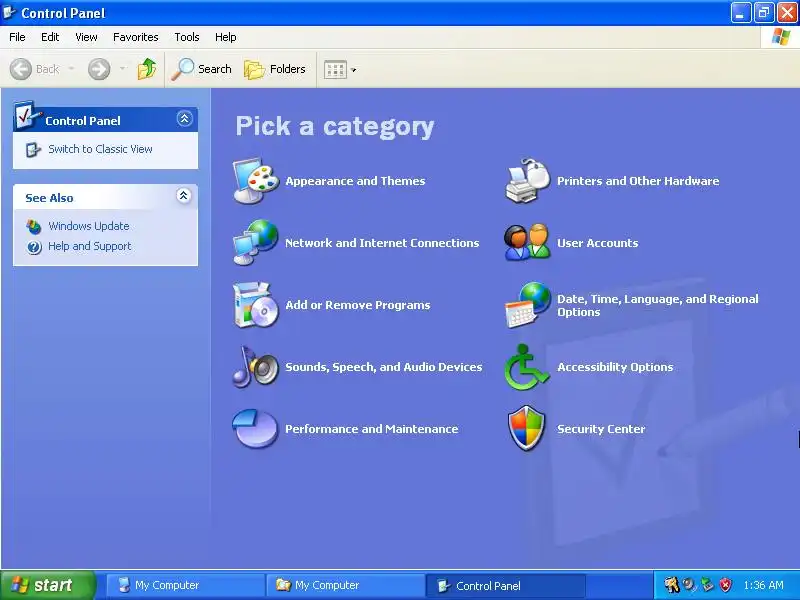Toggle the Folders pane toolbar button
The width and height of the screenshot is (800, 600).
click(274, 69)
